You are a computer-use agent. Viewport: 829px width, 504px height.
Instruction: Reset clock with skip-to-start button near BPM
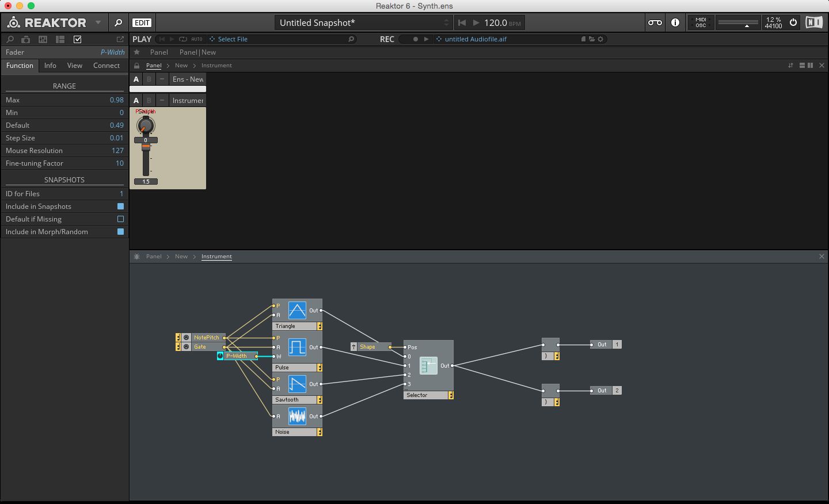point(462,23)
